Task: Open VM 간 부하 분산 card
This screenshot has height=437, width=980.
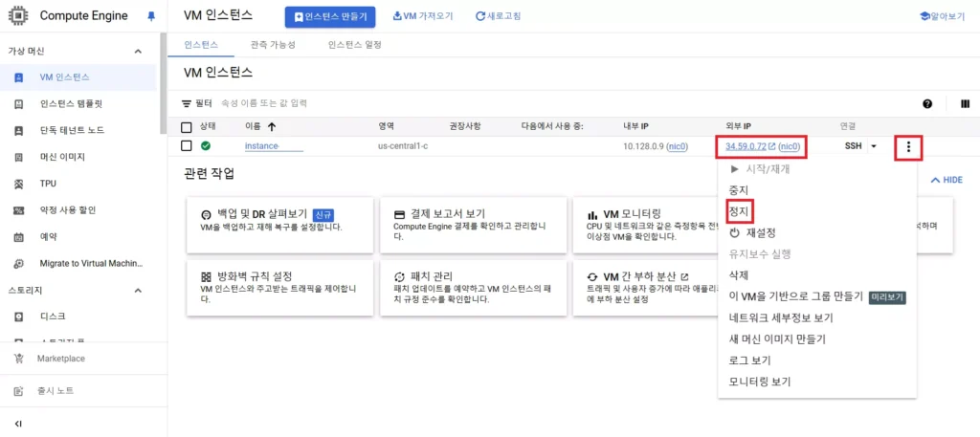Action: (x=646, y=289)
